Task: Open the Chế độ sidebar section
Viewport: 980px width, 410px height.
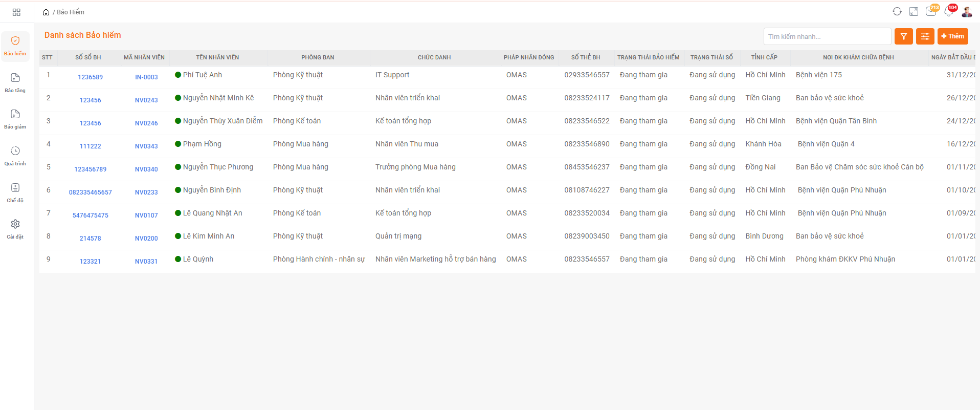Action: [x=15, y=192]
